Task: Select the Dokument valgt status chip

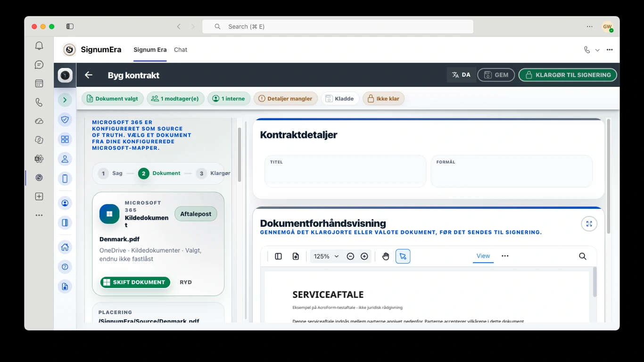Action: click(112, 99)
